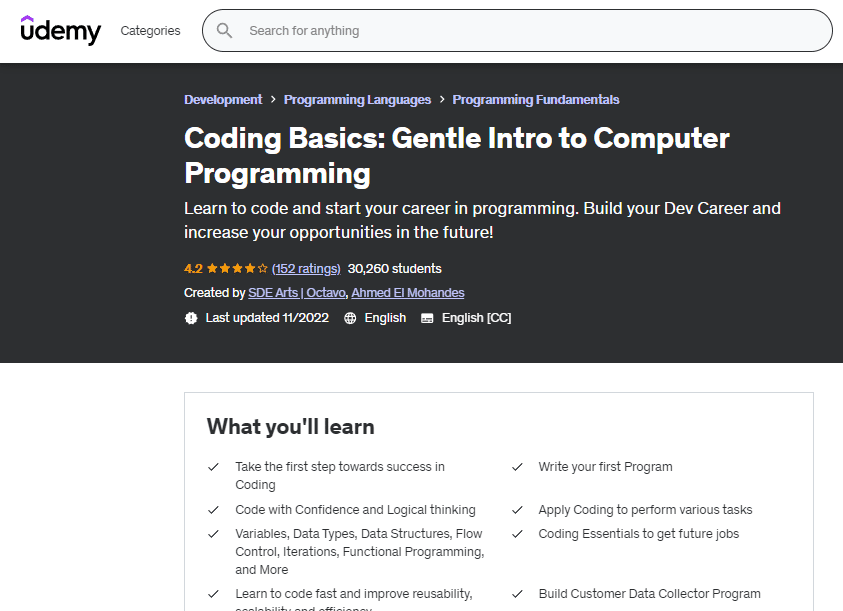Click the breadcrumb chevron after Development

tap(273, 100)
